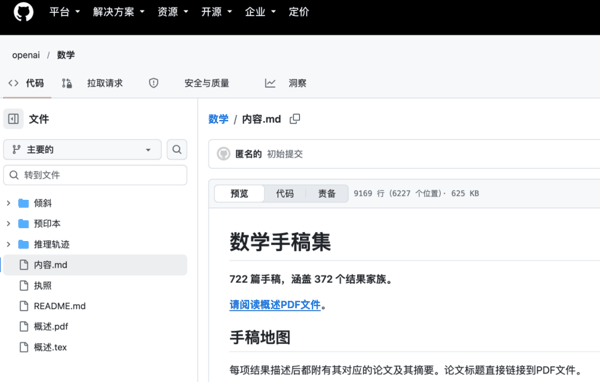Open the 倾斜 folder
Viewport: 600px width, 382px height.
(42, 203)
